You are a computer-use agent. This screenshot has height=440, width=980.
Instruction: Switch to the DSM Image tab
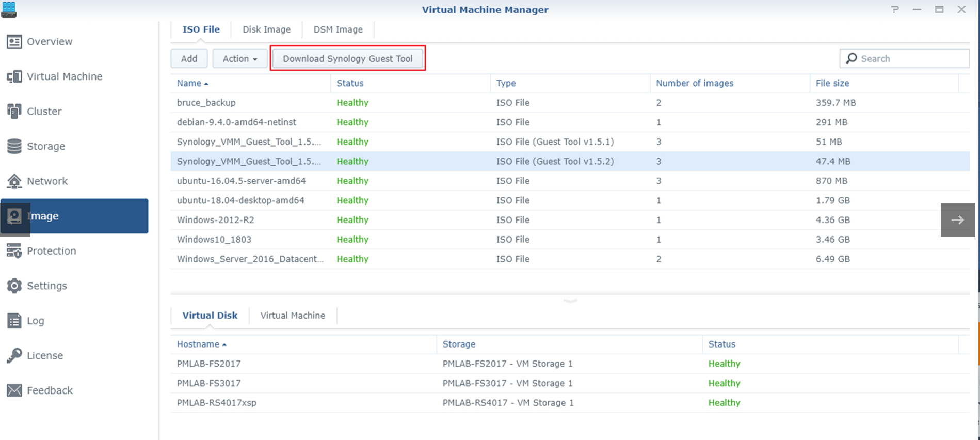pyautogui.click(x=338, y=29)
